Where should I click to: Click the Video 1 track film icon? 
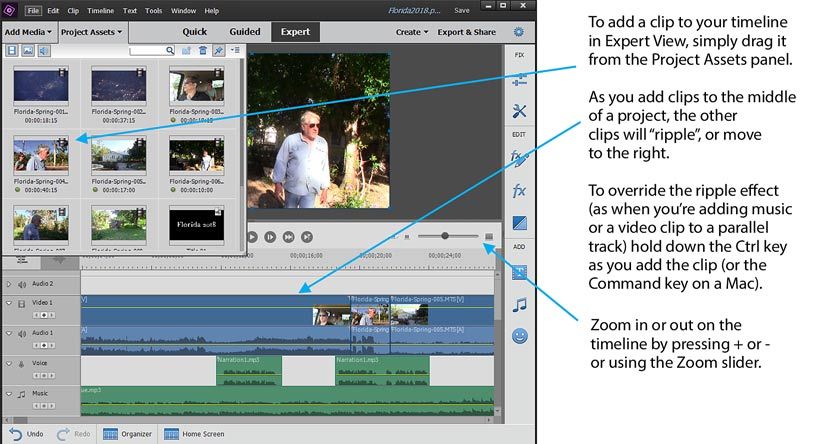pyautogui.click(x=22, y=304)
